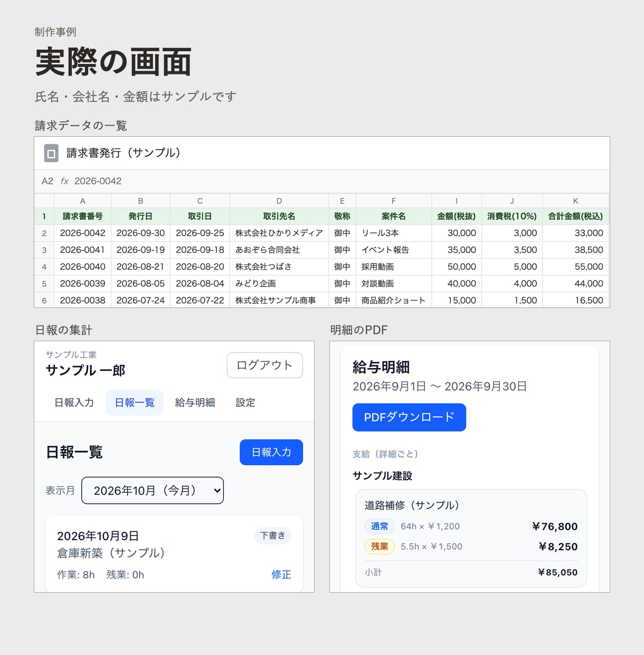Click the 合計金額(税込) header cell
Viewport: 644px width, 655px height.
click(x=575, y=217)
